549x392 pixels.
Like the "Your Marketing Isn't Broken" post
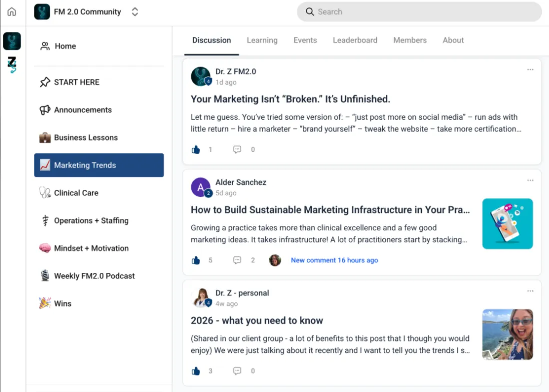196,149
